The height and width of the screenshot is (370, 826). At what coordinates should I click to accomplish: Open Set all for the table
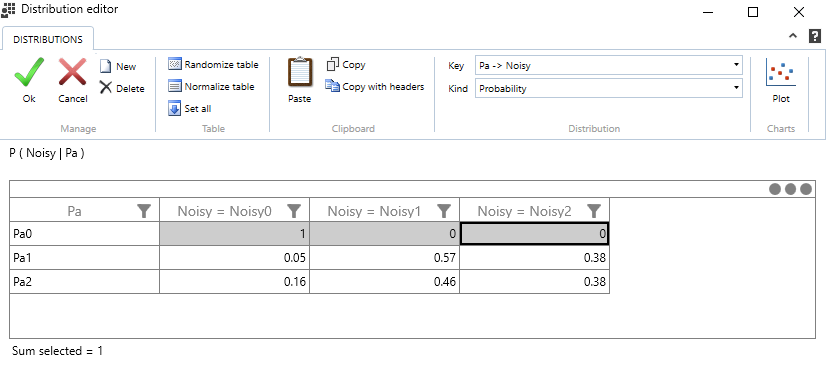coord(190,109)
